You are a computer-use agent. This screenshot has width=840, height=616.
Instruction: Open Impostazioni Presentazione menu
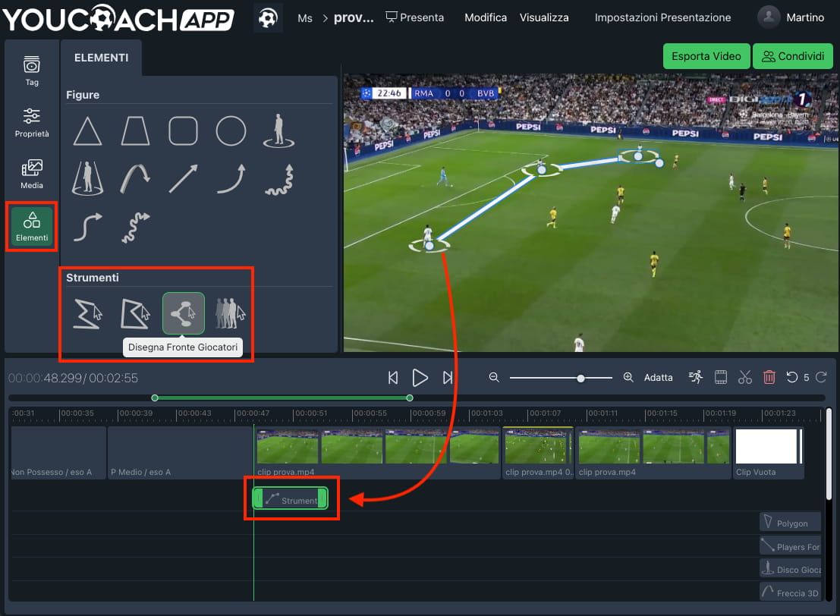662,17
